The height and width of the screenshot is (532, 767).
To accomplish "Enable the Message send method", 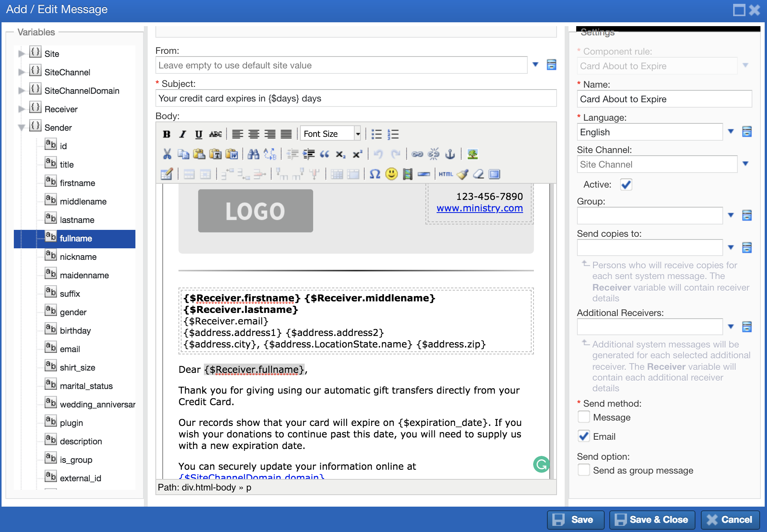I will (584, 417).
